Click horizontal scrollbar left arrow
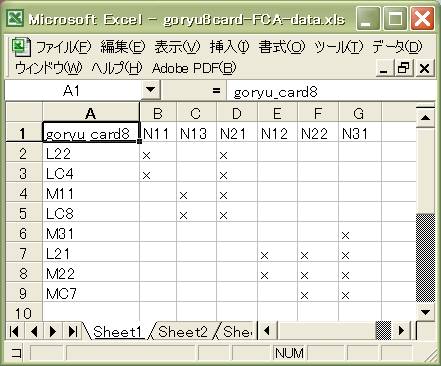 tap(267, 331)
